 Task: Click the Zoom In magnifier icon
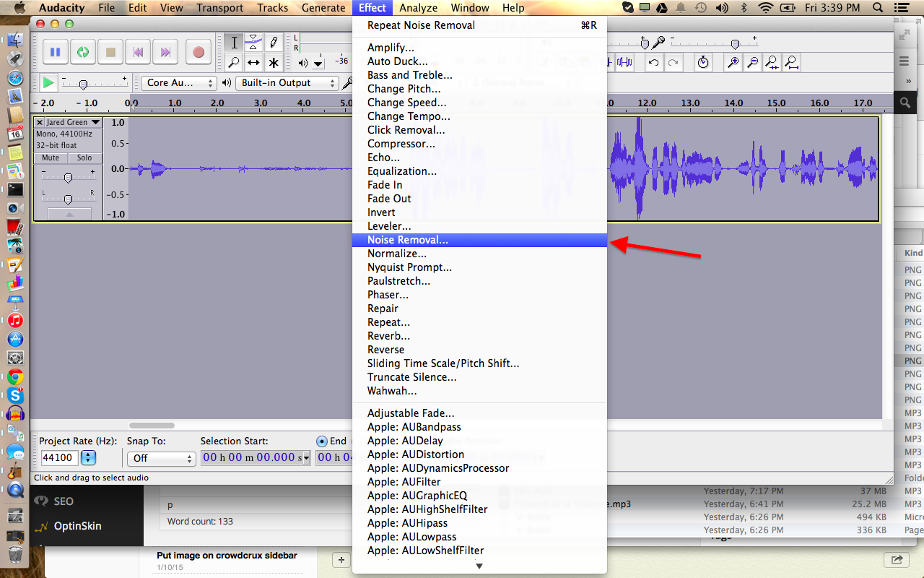733,62
